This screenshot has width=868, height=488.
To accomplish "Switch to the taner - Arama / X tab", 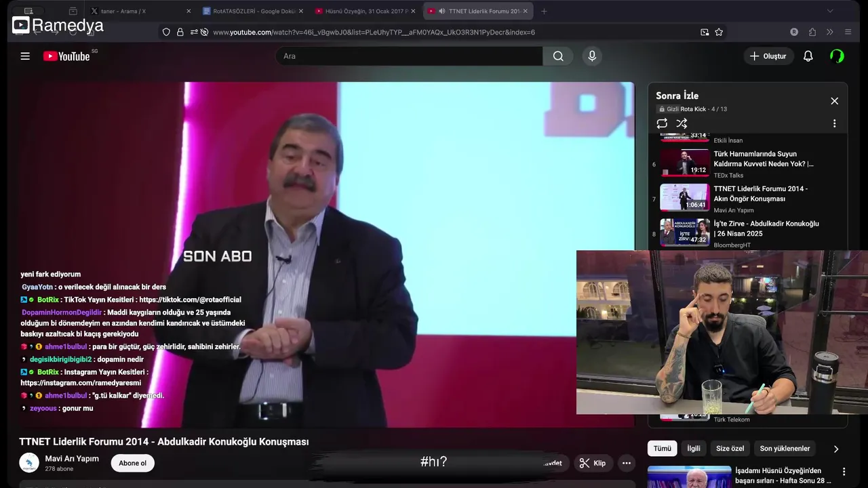I will pyautogui.click(x=140, y=11).
